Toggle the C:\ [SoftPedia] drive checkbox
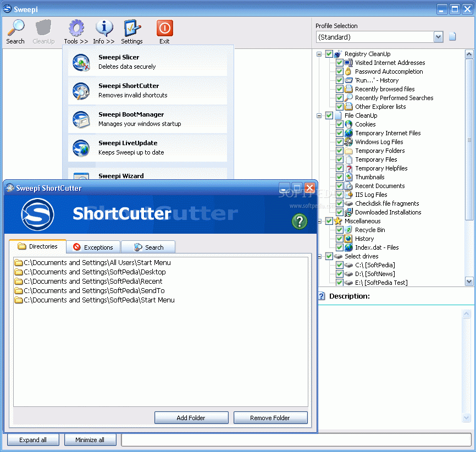The height and width of the screenshot is (452, 476). 340,266
